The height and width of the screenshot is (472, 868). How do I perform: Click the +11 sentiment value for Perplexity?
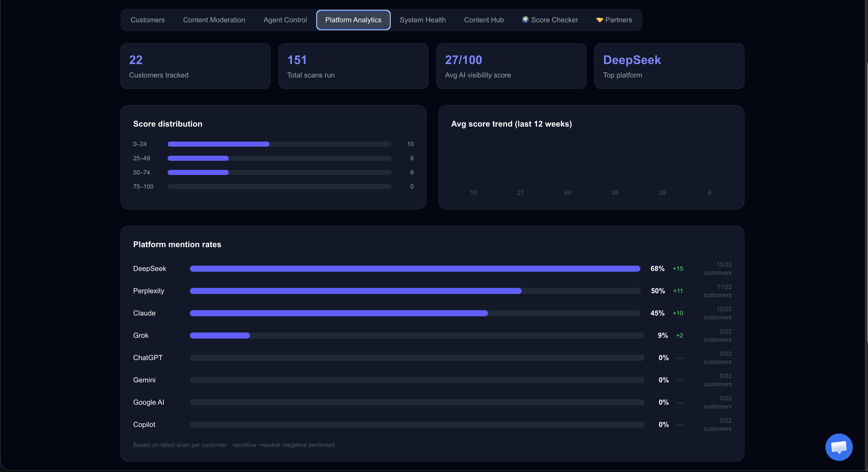click(678, 291)
